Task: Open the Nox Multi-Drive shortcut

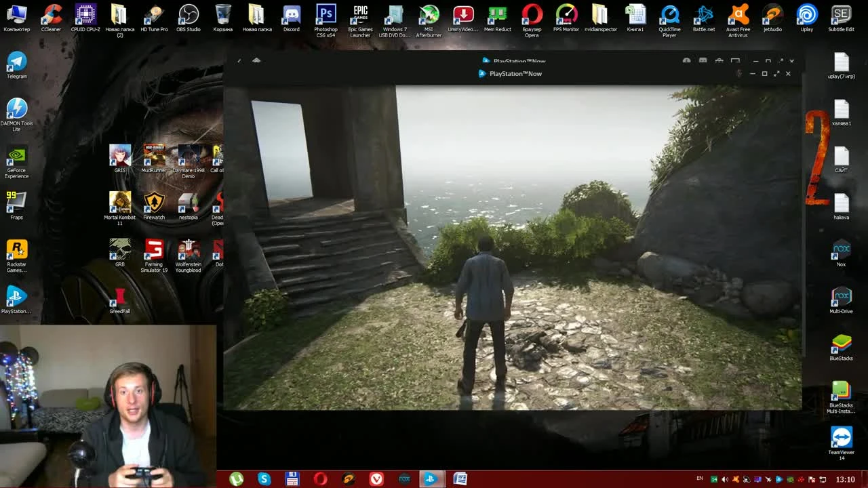Action: (841, 300)
